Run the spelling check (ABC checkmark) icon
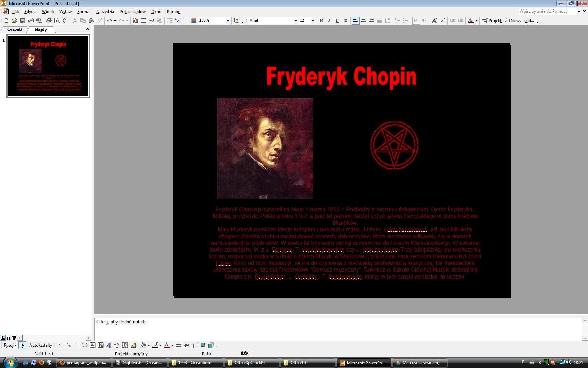 [x=65, y=21]
